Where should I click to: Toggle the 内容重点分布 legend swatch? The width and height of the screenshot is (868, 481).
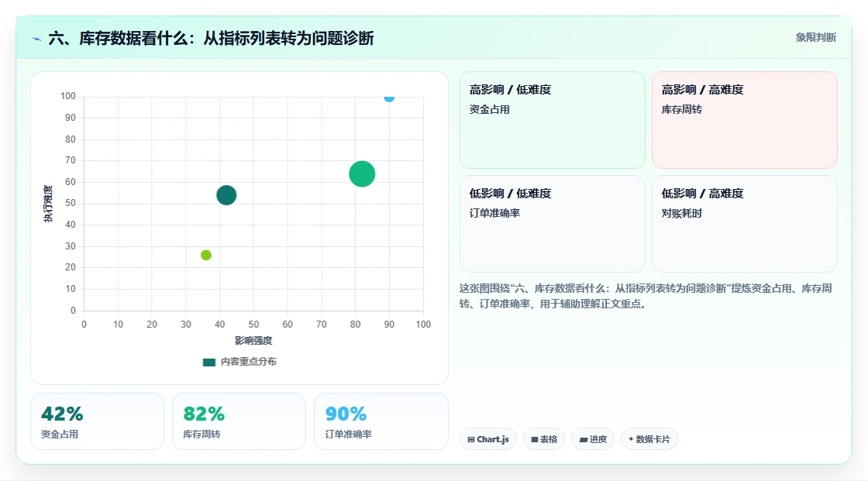[x=209, y=362]
